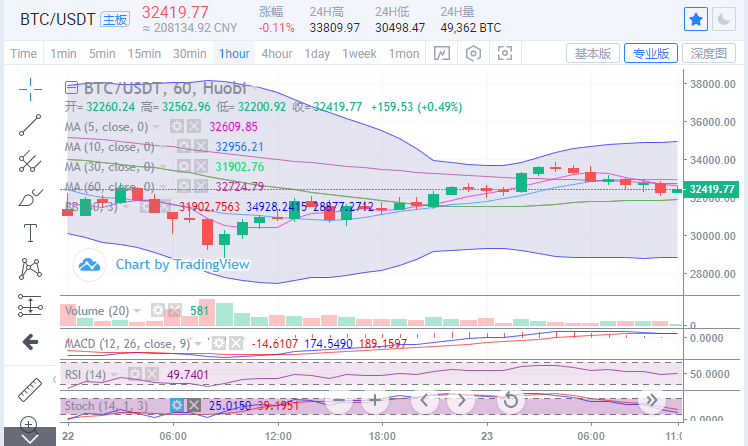The height and width of the screenshot is (446, 748).
Task: Select the XABCD pattern tool
Action: click(x=30, y=269)
